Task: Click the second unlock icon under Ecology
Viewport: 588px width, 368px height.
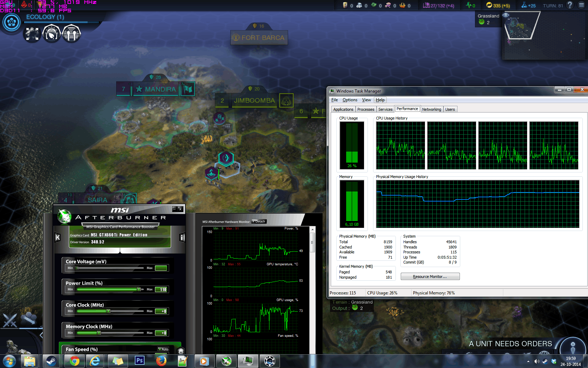Action: pos(52,34)
